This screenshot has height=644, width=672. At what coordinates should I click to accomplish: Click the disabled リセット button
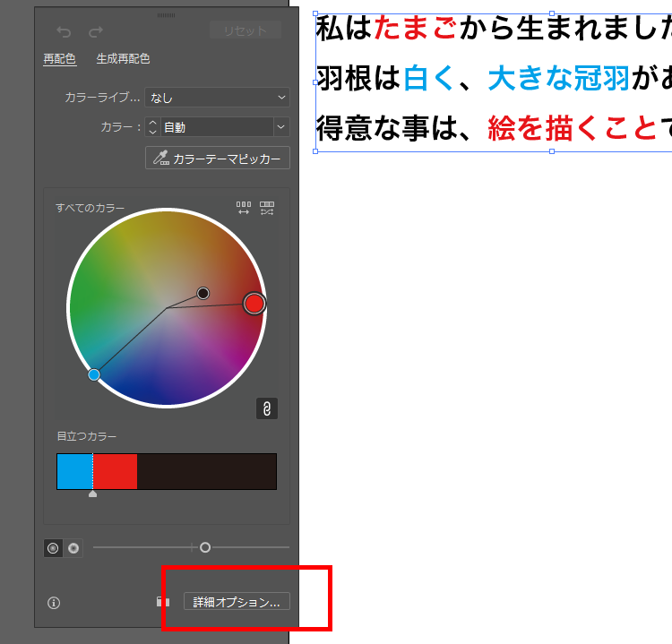(246, 30)
